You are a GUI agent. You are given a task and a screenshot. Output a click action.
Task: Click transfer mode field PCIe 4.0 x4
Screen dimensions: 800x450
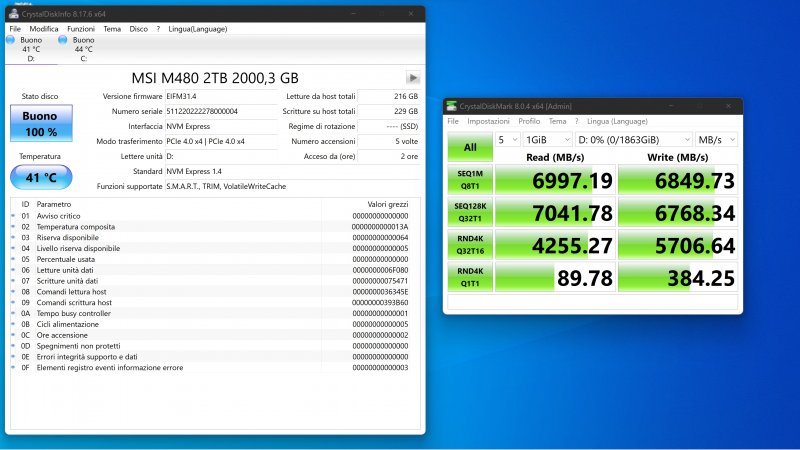[221, 141]
